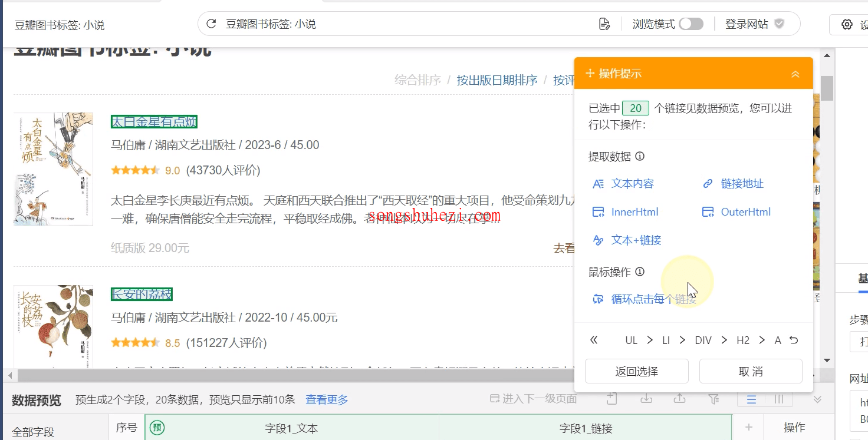The image size is (868, 440).
Task: Toggle the 浏览模式 switch
Action: pyautogui.click(x=691, y=24)
